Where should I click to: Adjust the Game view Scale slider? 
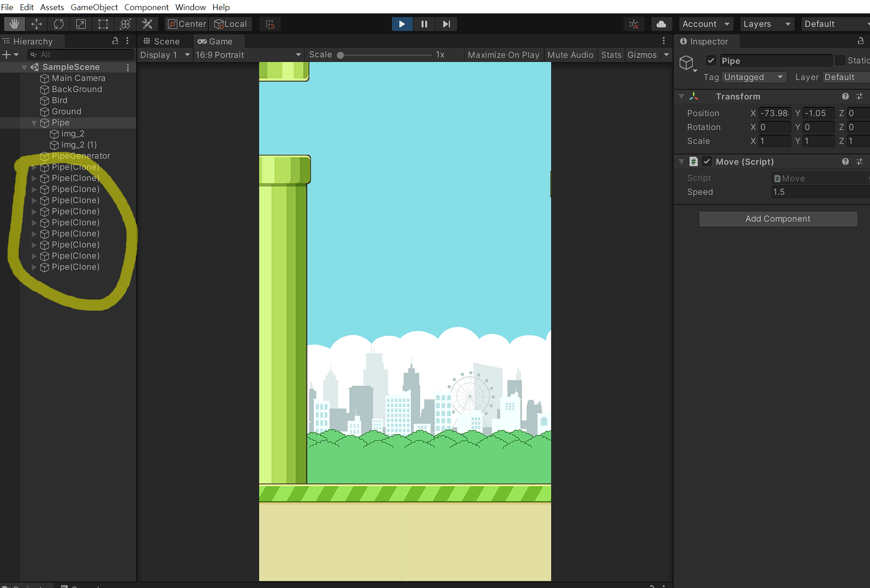341,55
